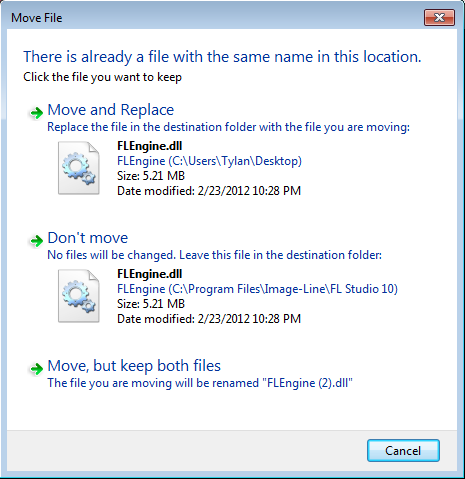Choose Move, but keep both files
The height and width of the screenshot is (479, 465).
134,366
